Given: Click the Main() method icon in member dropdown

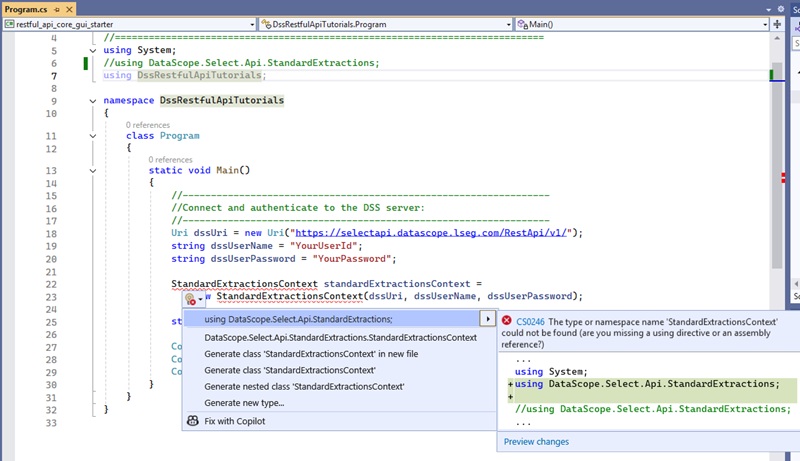Looking at the screenshot, I should point(523,24).
